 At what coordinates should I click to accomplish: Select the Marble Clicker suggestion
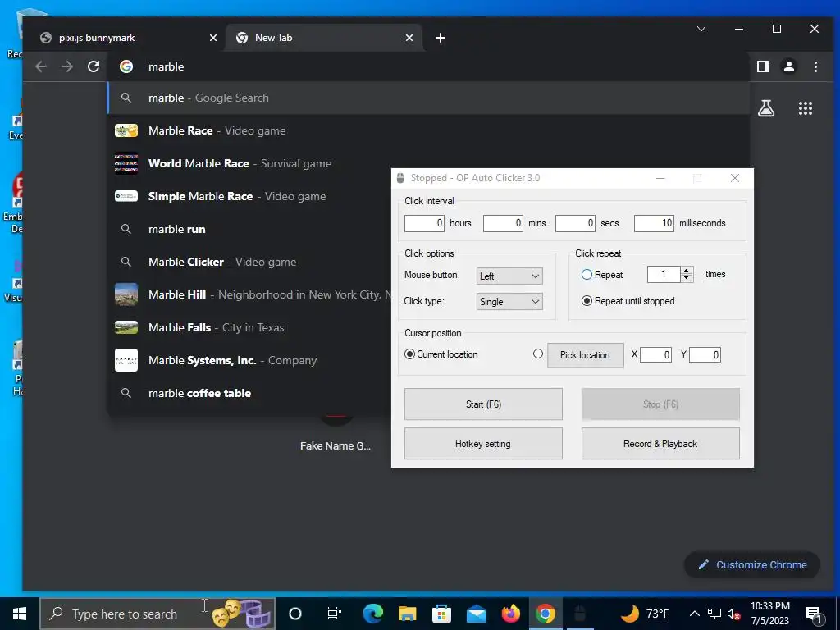pyautogui.click(x=249, y=262)
